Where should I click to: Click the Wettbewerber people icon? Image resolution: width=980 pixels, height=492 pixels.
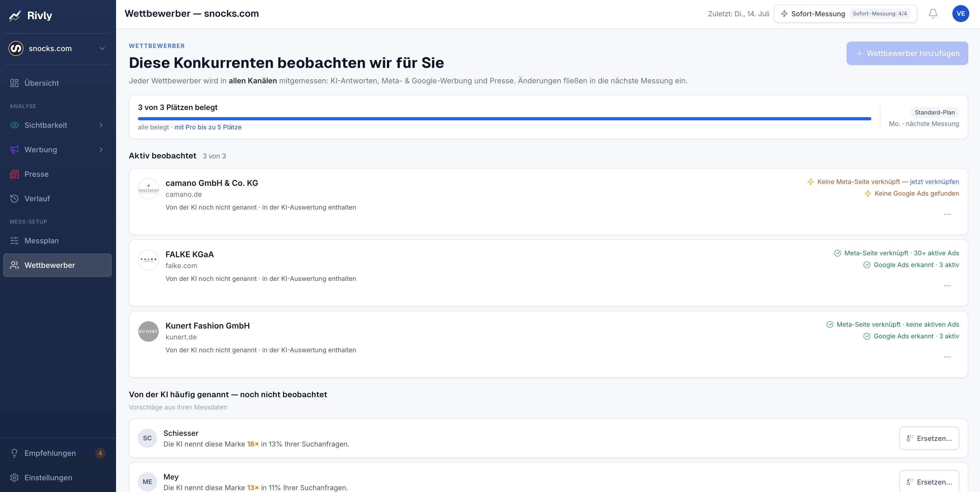[x=14, y=265]
